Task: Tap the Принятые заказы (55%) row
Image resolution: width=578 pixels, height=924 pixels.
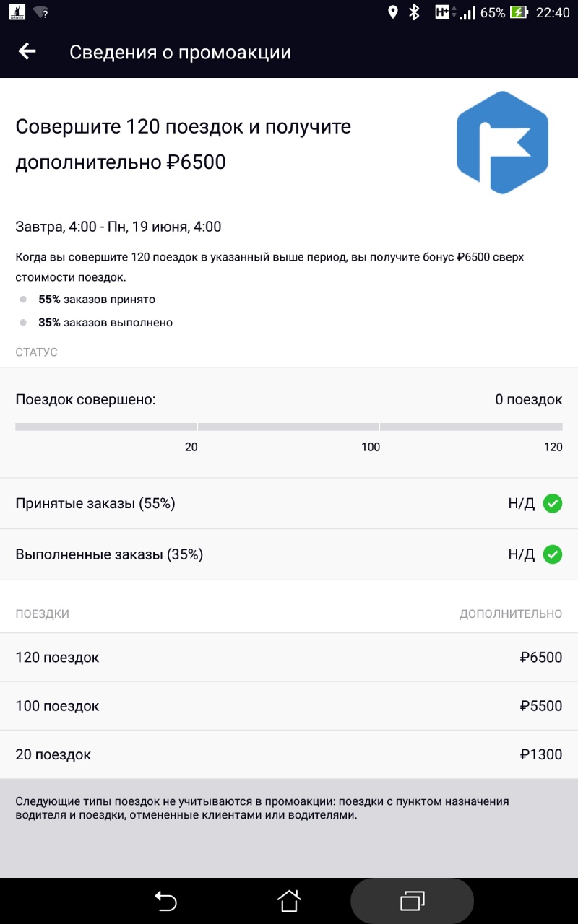Action: (x=289, y=503)
